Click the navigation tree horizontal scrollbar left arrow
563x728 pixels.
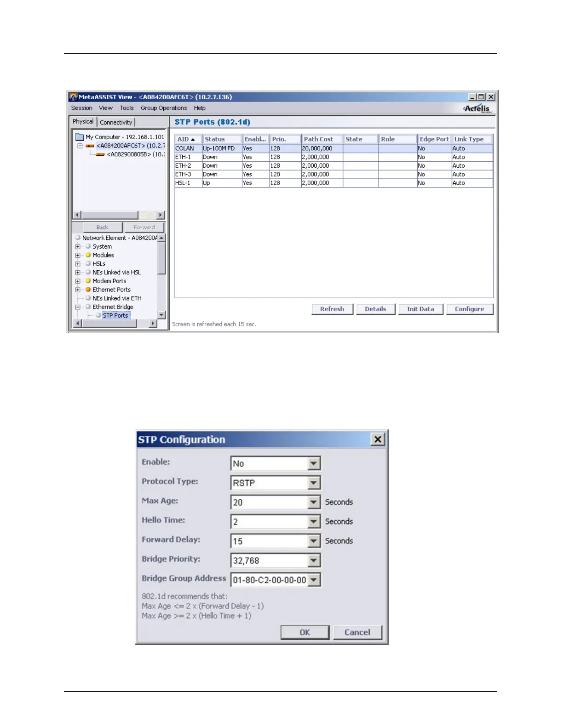(77, 324)
